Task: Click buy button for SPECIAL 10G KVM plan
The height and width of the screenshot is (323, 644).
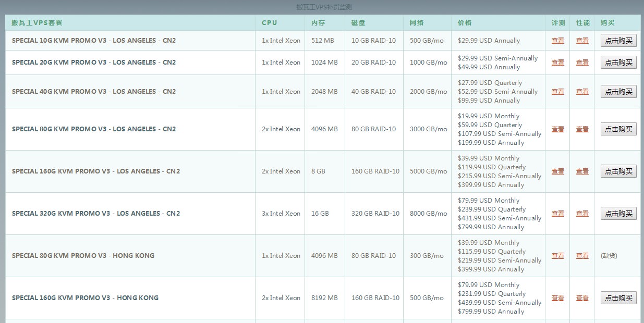Action: (618, 41)
